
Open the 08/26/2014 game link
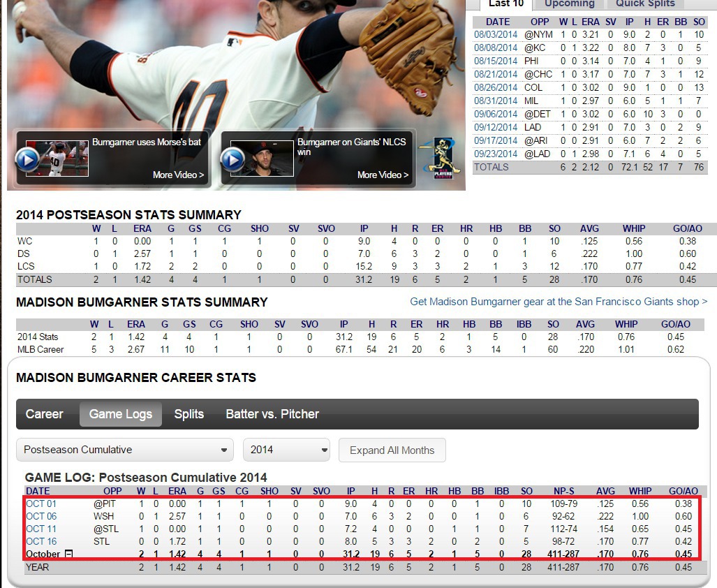496,88
